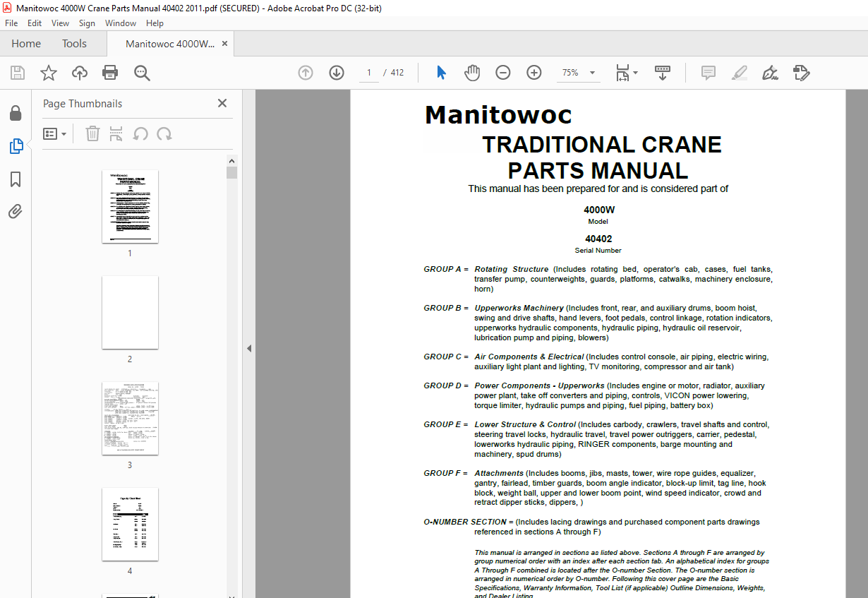Image resolution: width=868 pixels, height=598 pixels.
Task: Toggle the Page Thumbnails pane icon
Action: coord(16,146)
